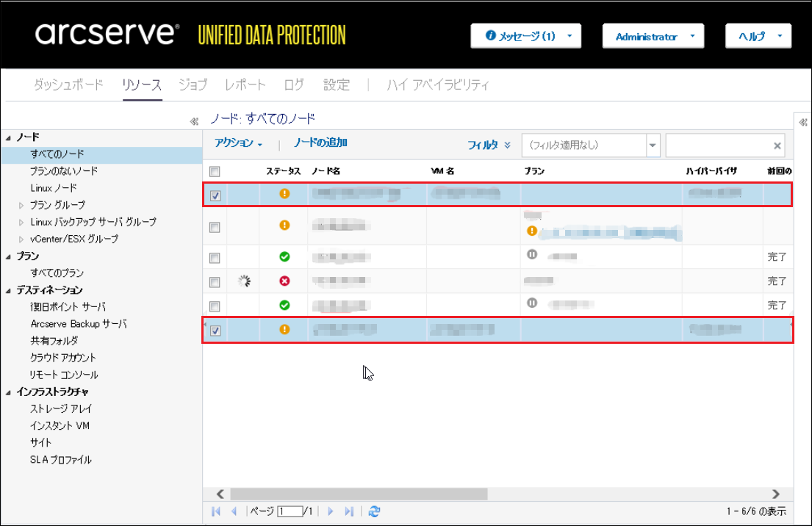The width and height of the screenshot is (812, 526).
Task: Sort by the ステータス column header
Action: pos(283,171)
